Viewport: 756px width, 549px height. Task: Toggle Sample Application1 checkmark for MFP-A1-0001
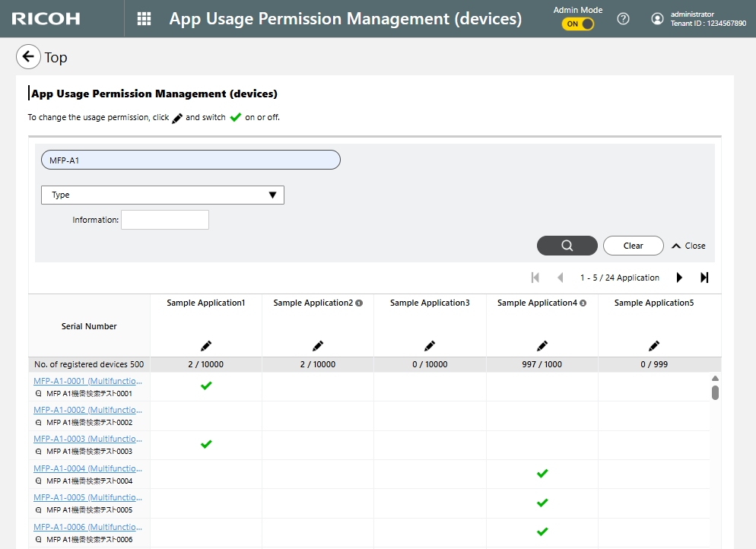pos(206,386)
